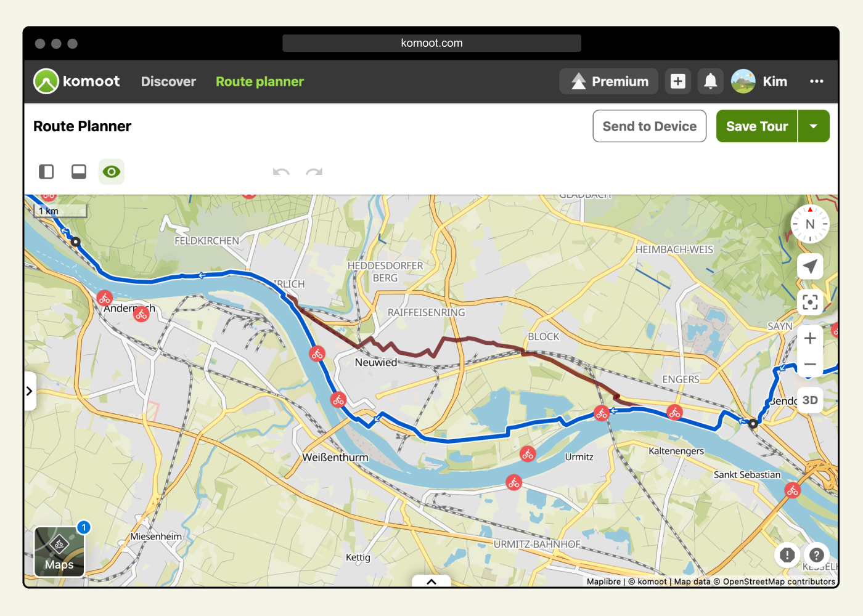
Task: Expand the left side panel chevron
Action: [x=29, y=391]
